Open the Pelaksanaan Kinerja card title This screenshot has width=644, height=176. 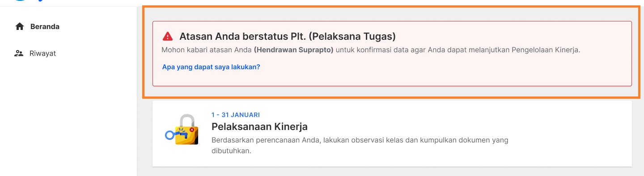(259, 126)
